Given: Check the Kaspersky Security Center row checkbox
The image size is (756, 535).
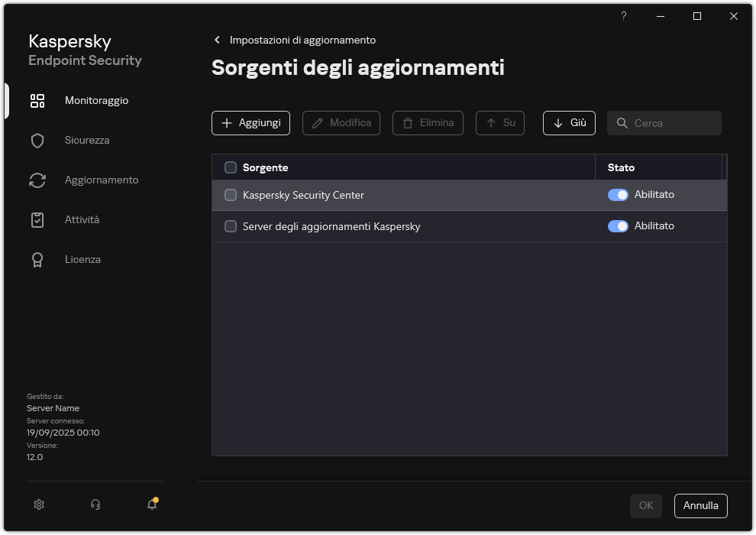Looking at the screenshot, I should (x=230, y=195).
